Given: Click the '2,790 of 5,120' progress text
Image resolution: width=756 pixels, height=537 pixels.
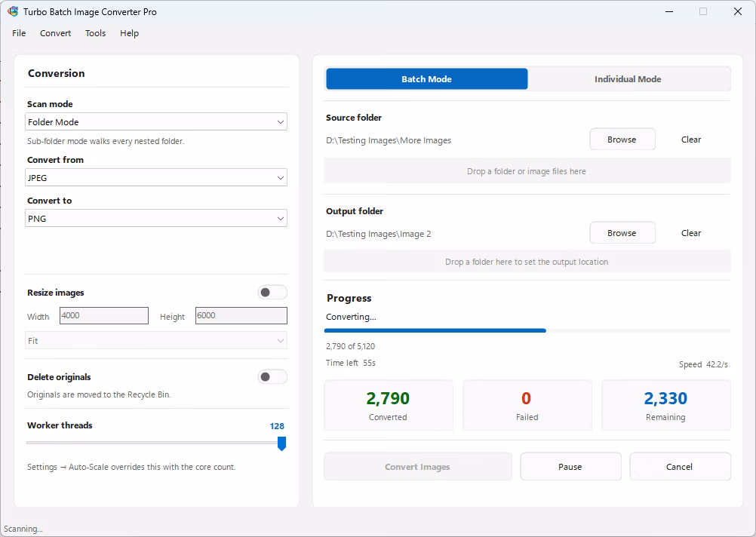Looking at the screenshot, I should [351, 346].
